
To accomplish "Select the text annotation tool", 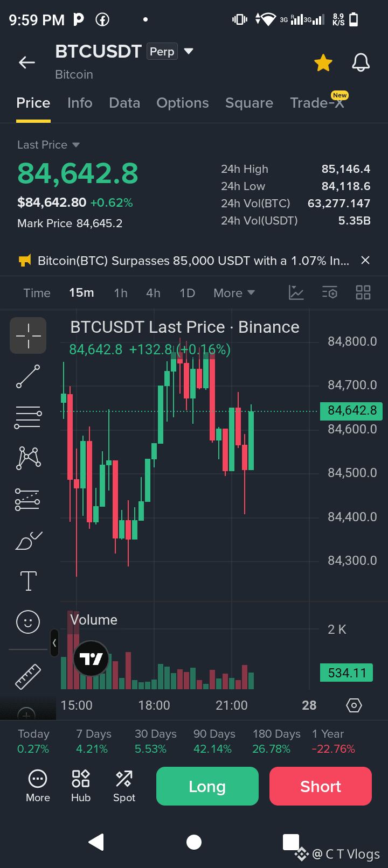I will point(28,581).
